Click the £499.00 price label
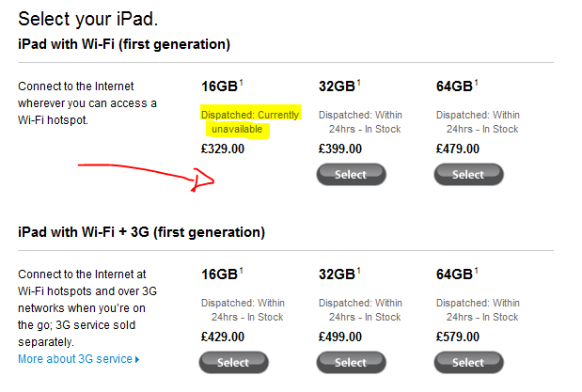This screenshot has height=392, width=582. pyautogui.click(x=340, y=337)
